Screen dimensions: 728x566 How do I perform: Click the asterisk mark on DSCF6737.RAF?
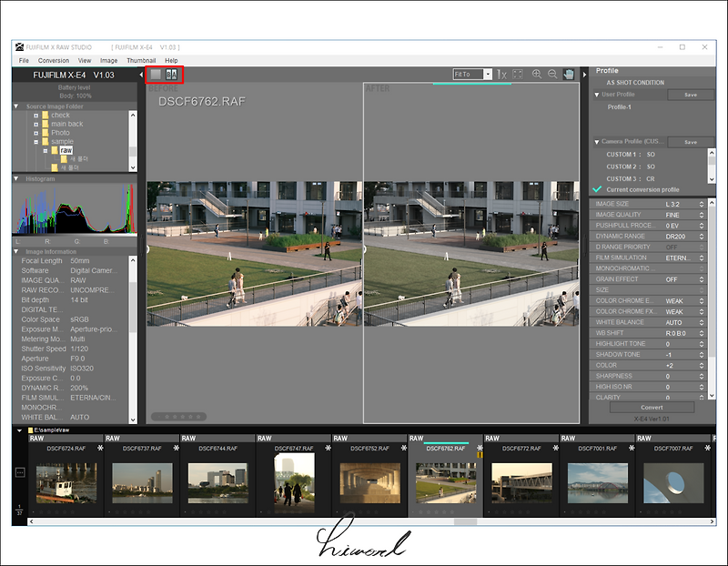point(176,448)
